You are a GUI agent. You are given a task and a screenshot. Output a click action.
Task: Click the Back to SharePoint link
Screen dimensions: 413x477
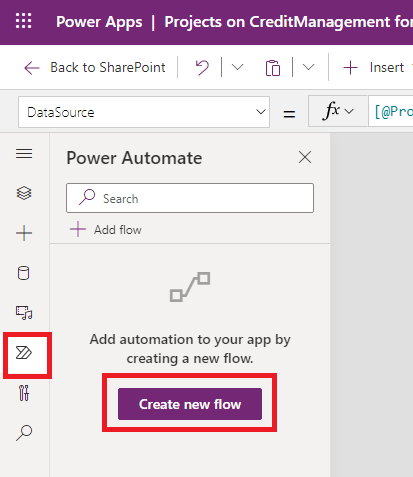(x=95, y=68)
